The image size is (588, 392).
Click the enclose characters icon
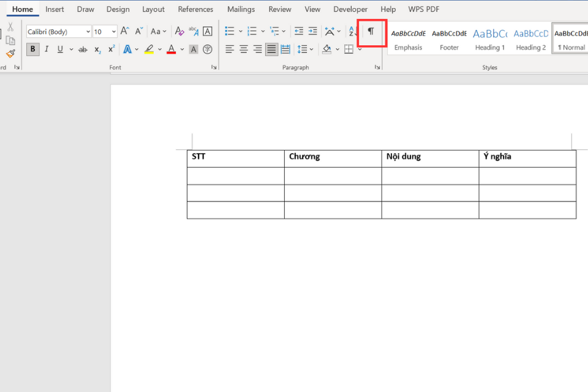click(x=208, y=49)
